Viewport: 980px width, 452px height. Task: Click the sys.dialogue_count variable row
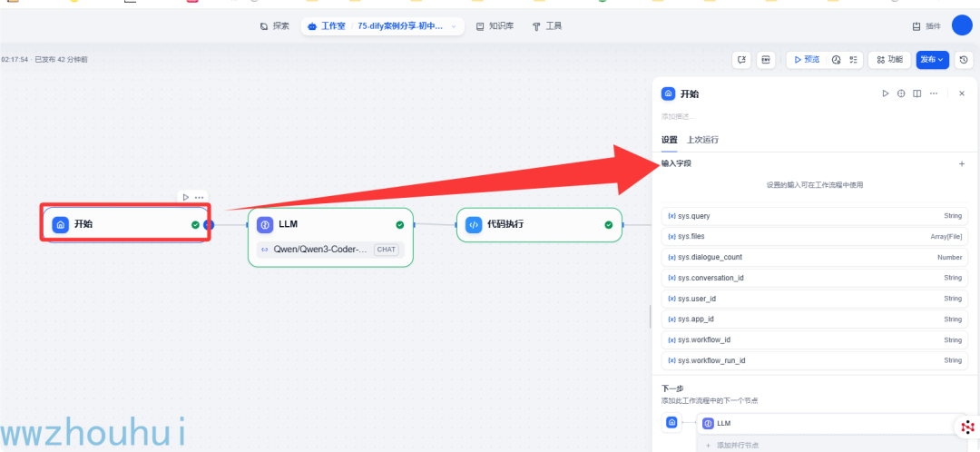814,257
